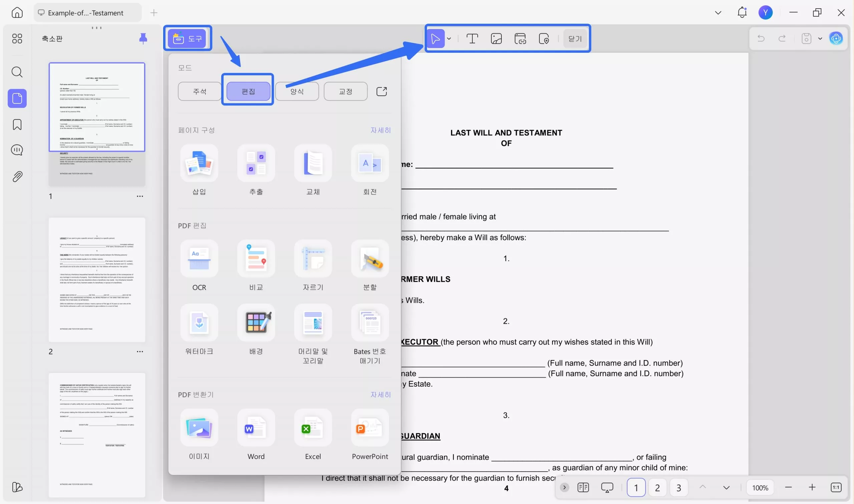Image resolution: width=854 pixels, height=504 pixels.
Task: Click the bottom-left sidebar layers icon
Action: [x=17, y=487]
